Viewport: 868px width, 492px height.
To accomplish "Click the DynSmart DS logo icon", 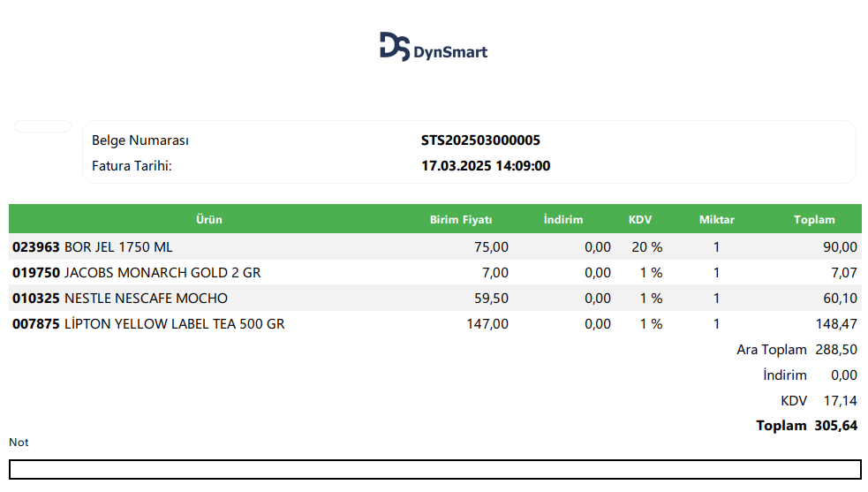I will click(x=395, y=47).
